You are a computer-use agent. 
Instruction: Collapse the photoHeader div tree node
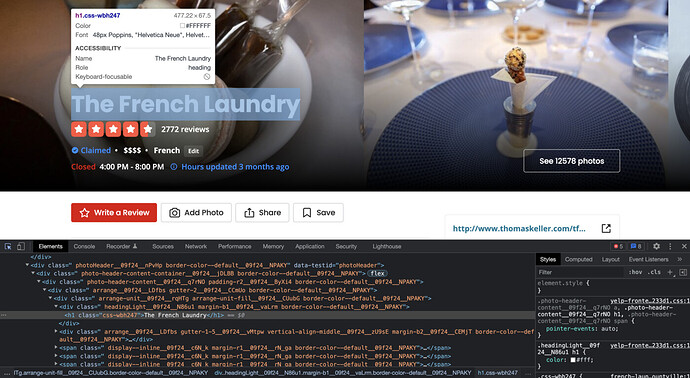point(27,265)
